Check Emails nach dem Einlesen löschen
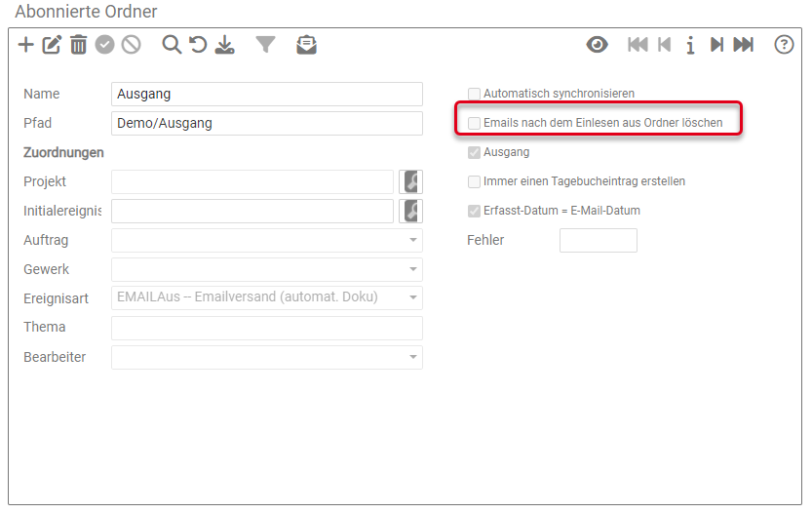This screenshot has height=513, width=812. click(475, 123)
